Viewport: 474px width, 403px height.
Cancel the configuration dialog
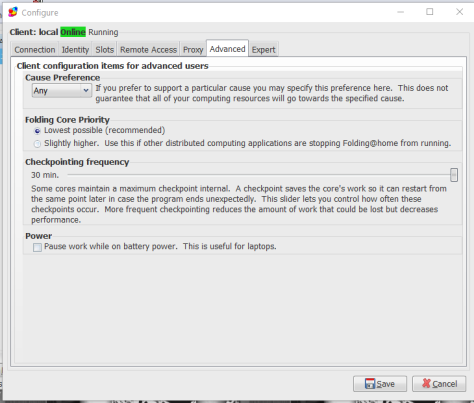pyautogui.click(x=439, y=384)
